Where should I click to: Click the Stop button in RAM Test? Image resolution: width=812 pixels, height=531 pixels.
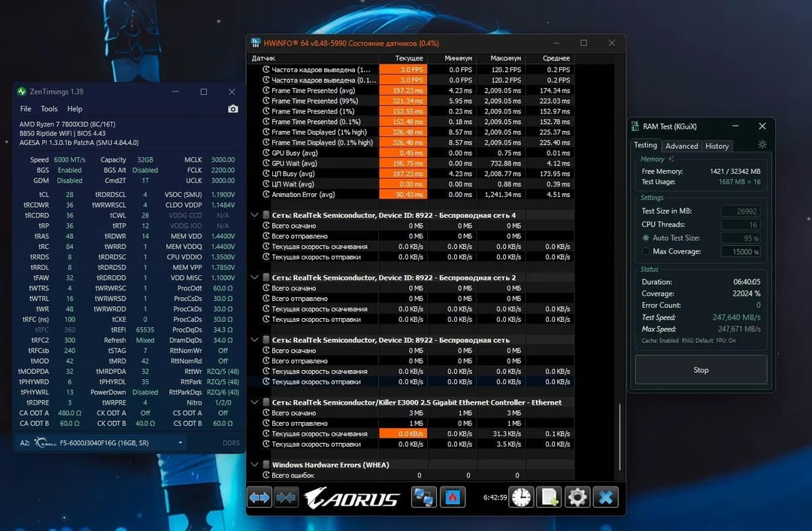(x=701, y=370)
